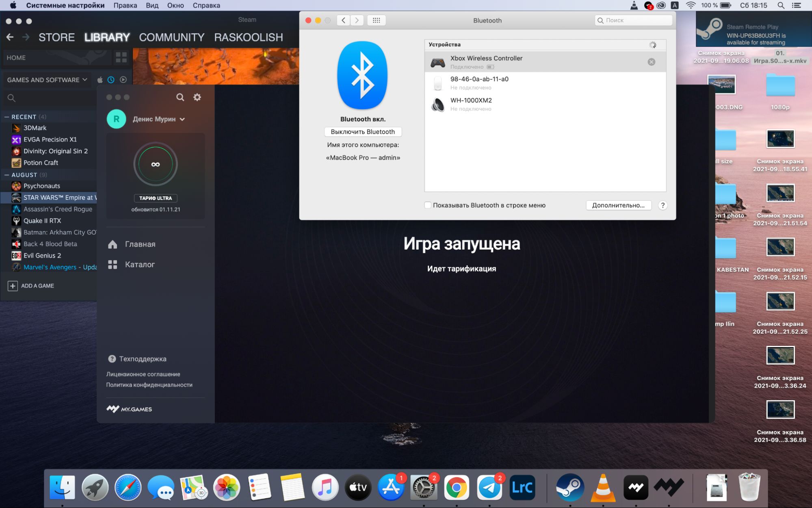
Task: Collapse the AUGUST section in Steam
Action: point(6,175)
